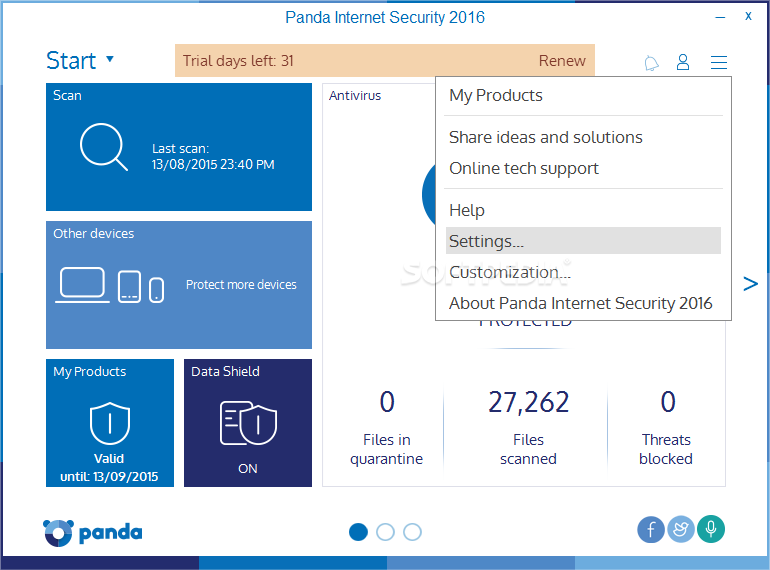Choose My Products from the menu
This screenshot has width=770, height=570.
pos(583,95)
